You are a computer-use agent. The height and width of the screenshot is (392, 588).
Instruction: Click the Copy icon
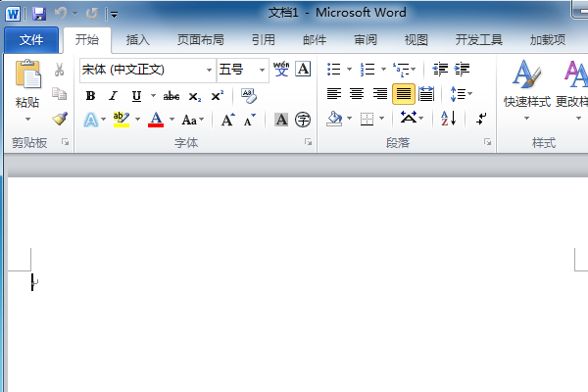59,94
